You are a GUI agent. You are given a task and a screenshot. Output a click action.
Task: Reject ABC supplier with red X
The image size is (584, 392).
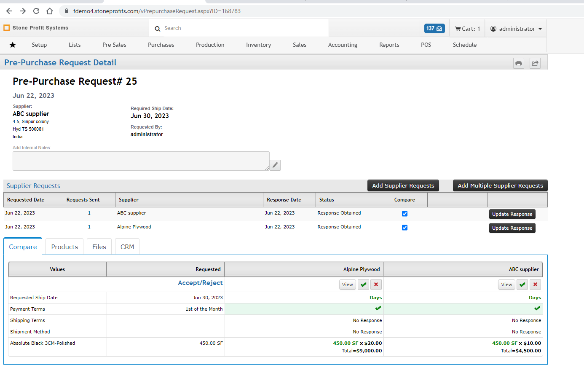tap(535, 285)
